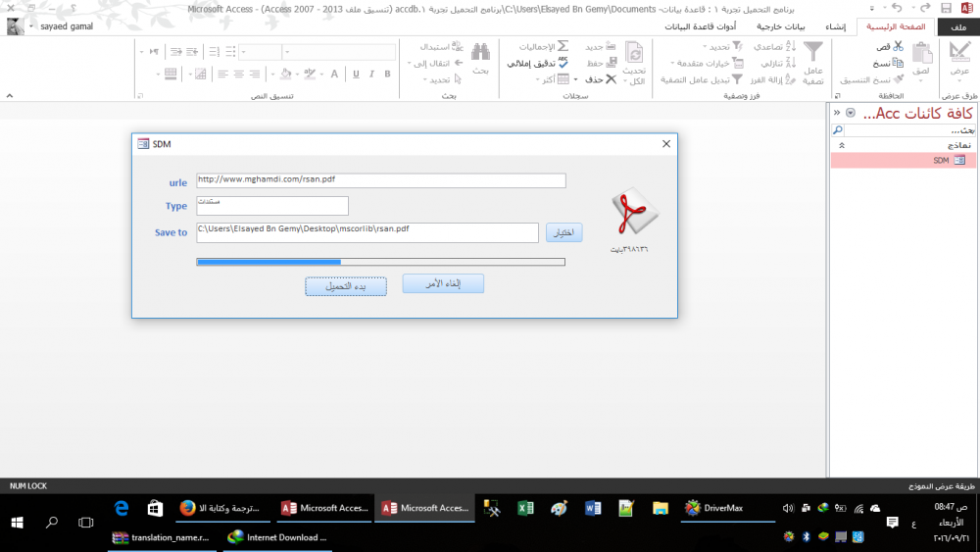Click the Italic I icon

(371, 74)
